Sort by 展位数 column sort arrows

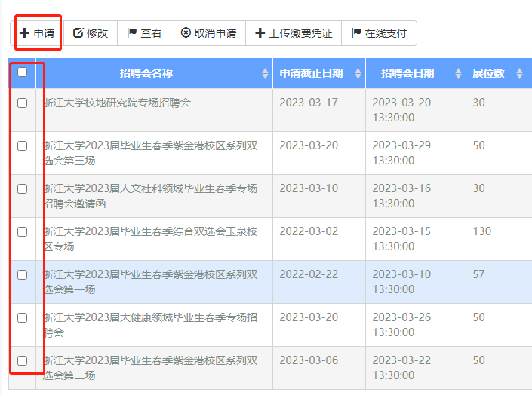pyautogui.click(x=519, y=74)
